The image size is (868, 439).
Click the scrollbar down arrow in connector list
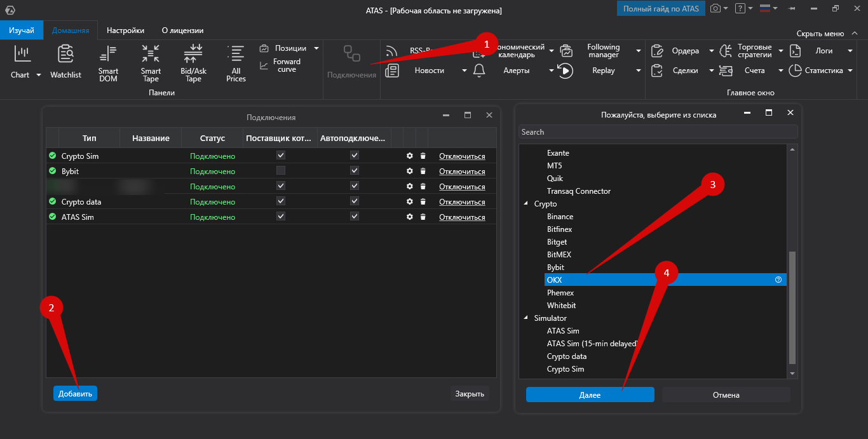792,374
